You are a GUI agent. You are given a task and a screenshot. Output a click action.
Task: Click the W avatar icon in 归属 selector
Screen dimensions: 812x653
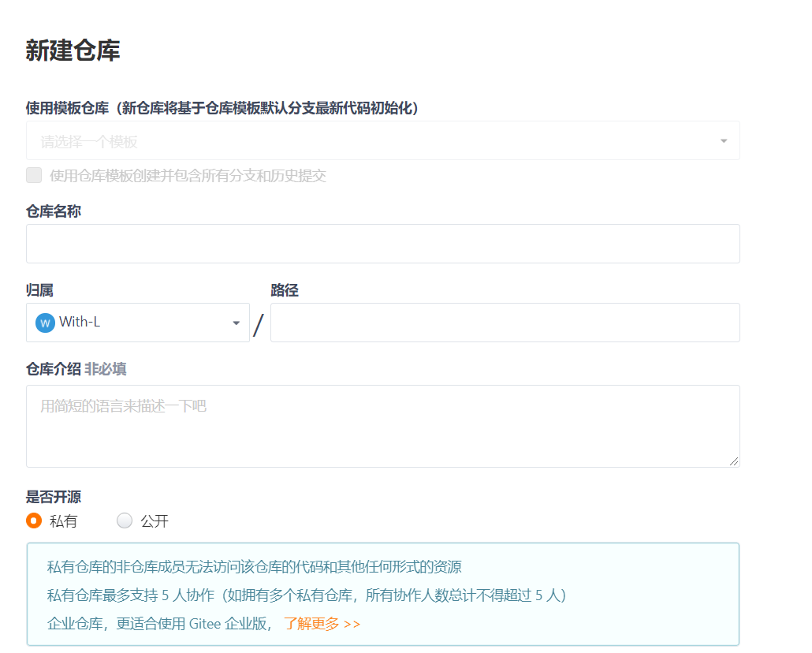pyautogui.click(x=44, y=322)
